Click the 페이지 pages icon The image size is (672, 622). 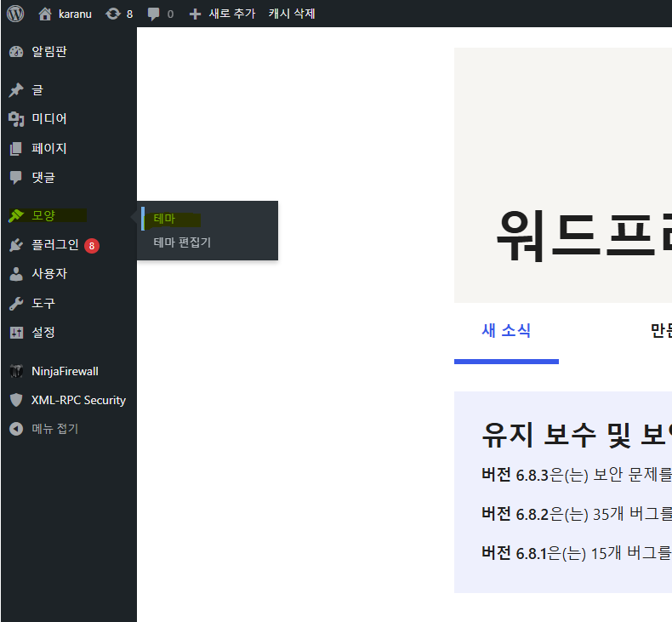[16, 149]
